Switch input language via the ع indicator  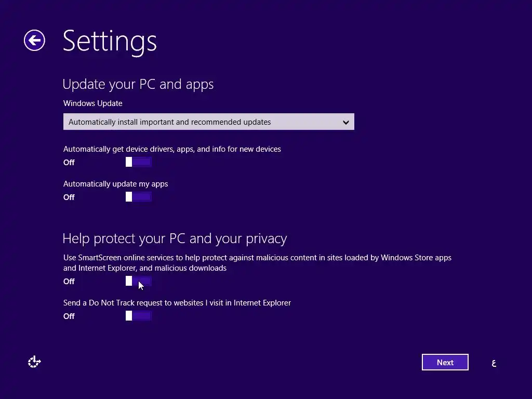click(x=494, y=363)
